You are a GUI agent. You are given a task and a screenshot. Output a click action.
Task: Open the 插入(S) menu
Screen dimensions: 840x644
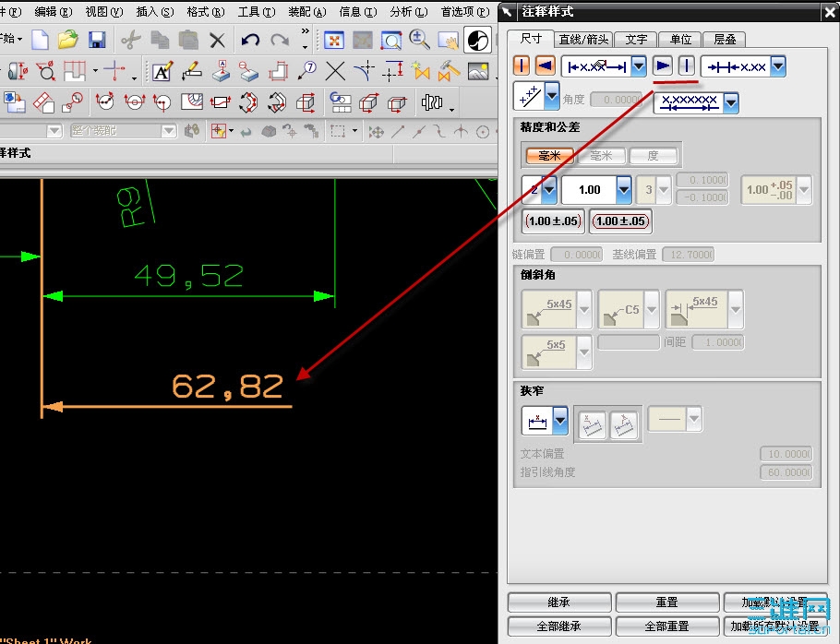point(155,11)
